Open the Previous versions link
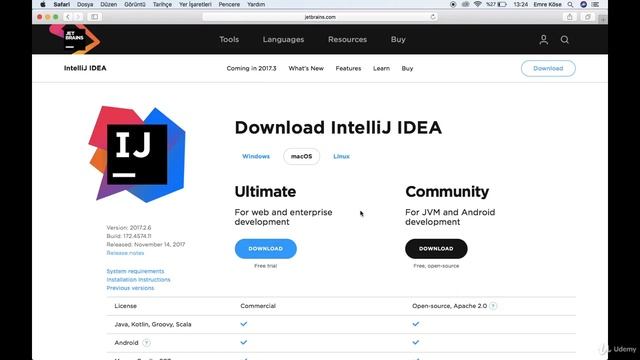640x360 pixels. [x=130, y=288]
